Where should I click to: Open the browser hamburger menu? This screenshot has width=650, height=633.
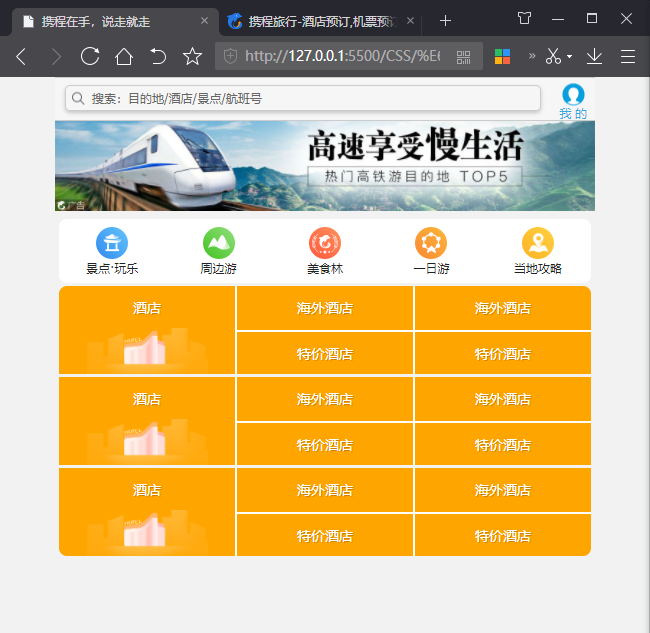coord(628,56)
